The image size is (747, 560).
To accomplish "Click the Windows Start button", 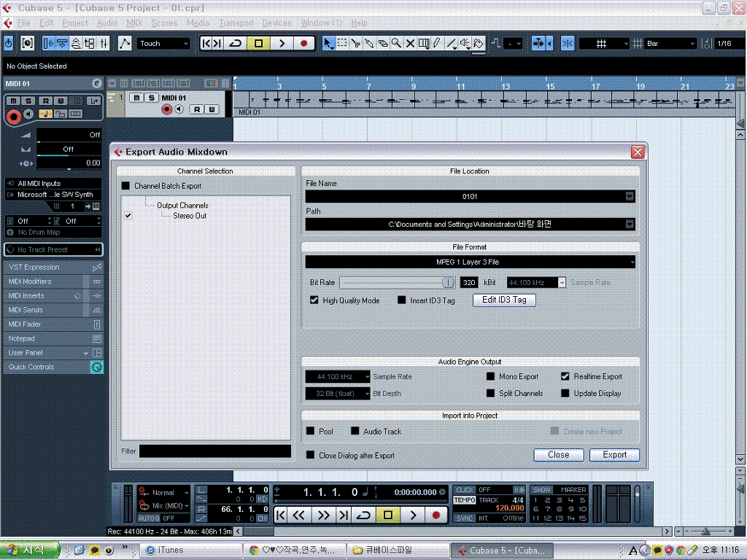I will point(30,550).
